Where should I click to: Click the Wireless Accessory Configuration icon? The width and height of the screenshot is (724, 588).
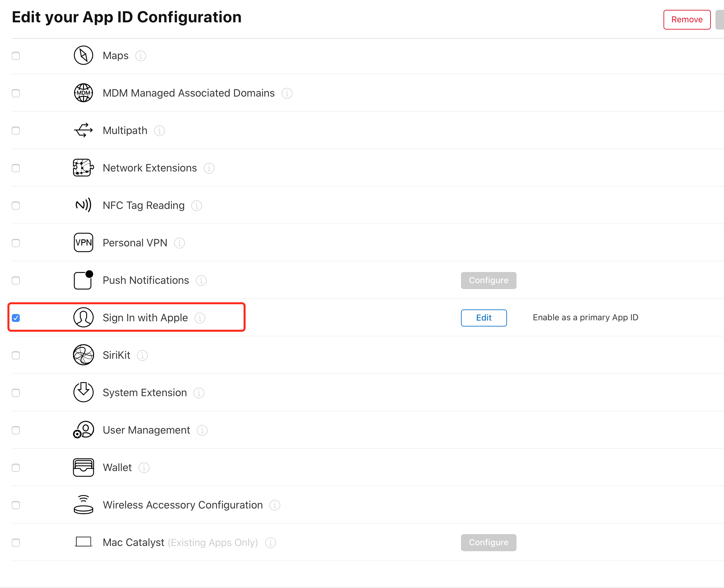(x=84, y=505)
